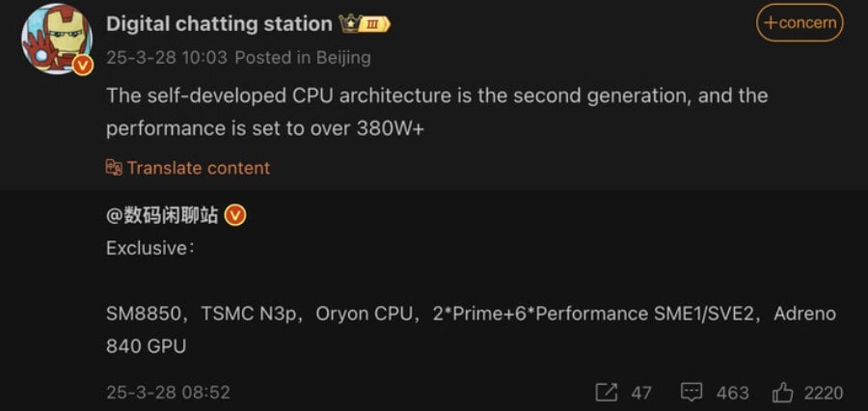Open comments via the speech bubble icon

pyautogui.click(x=692, y=393)
